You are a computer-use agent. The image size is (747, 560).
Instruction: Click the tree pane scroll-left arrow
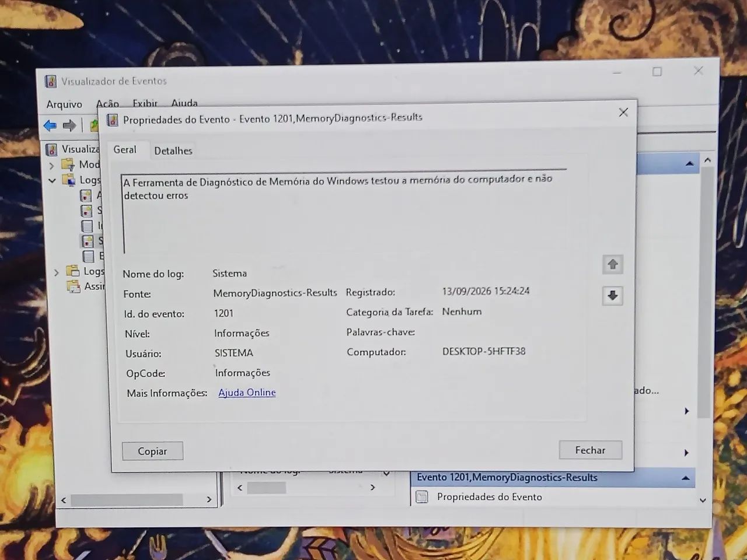click(64, 500)
